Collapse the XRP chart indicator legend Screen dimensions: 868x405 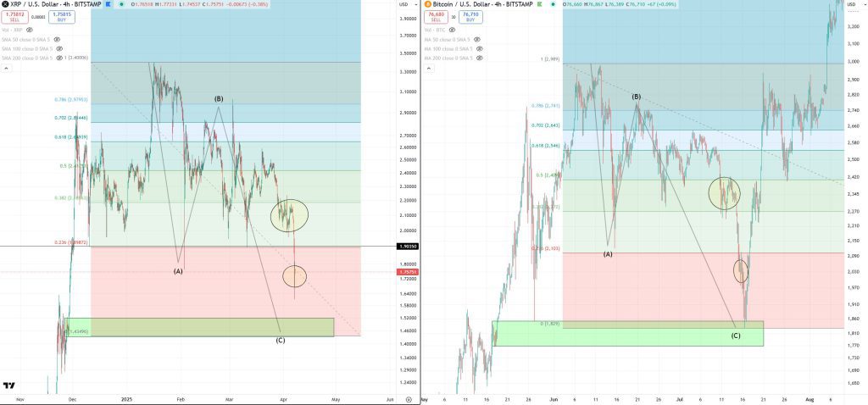(x=6, y=68)
